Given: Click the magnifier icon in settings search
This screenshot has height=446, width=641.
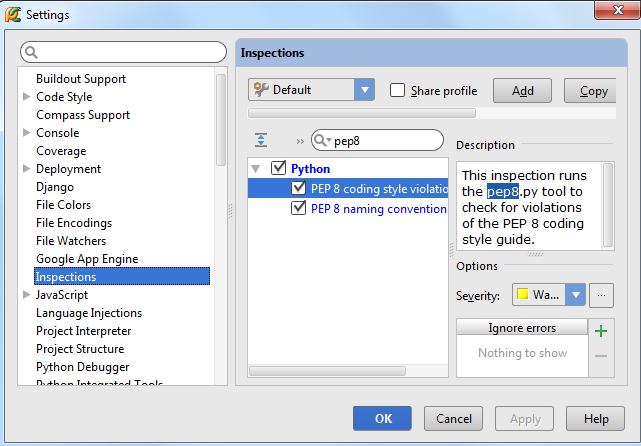Looking at the screenshot, I should click(x=31, y=52).
